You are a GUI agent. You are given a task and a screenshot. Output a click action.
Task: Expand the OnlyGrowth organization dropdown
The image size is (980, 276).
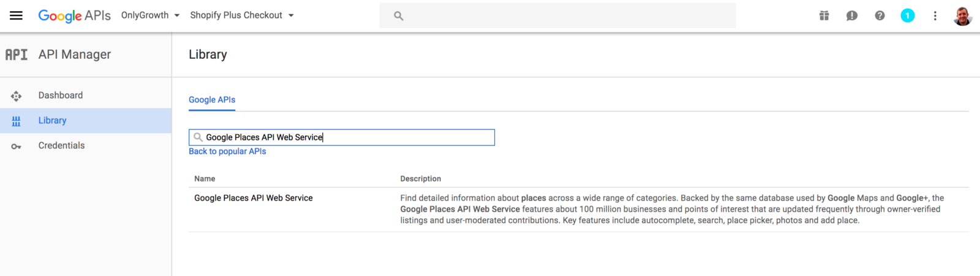click(150, 15)
